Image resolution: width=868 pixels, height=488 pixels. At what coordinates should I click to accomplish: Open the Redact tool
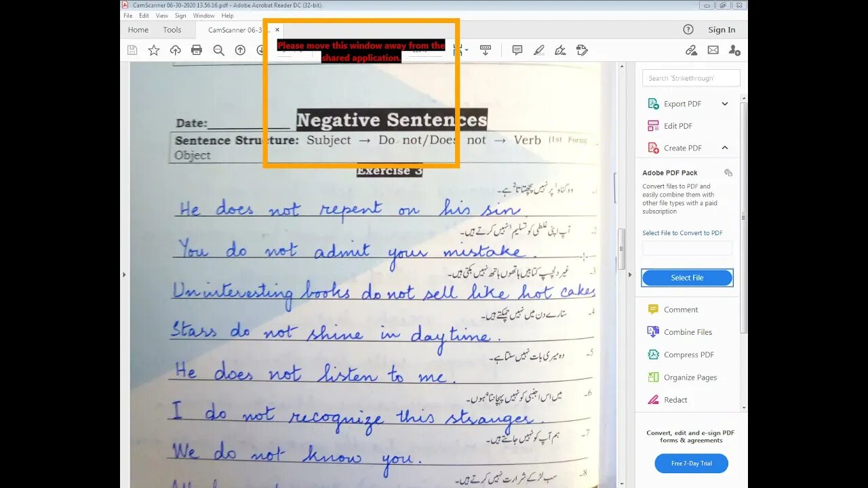(x=675, y=400)
